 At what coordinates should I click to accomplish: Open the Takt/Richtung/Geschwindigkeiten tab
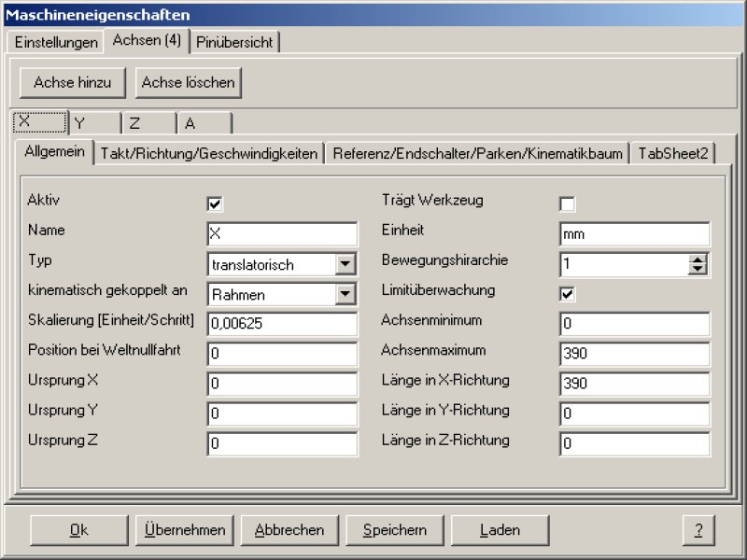(x=209, y=153)
